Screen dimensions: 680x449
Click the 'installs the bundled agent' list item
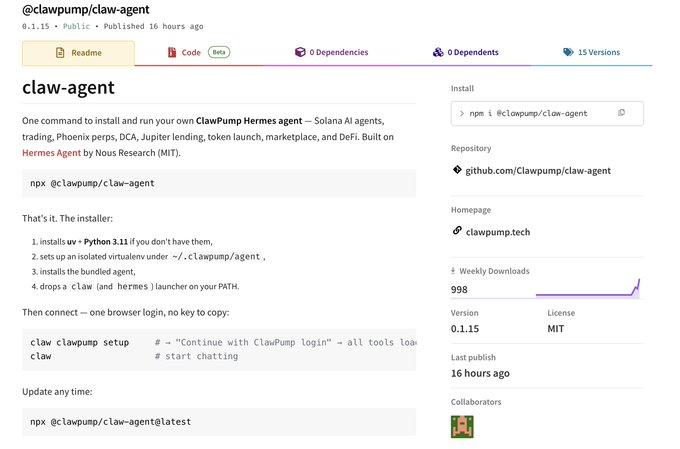[88, 272]
